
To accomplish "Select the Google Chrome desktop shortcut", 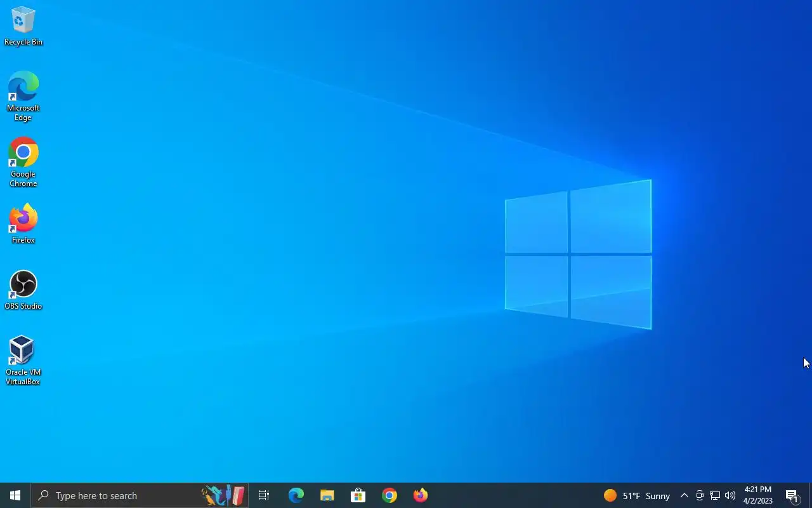I will [23, 163].
